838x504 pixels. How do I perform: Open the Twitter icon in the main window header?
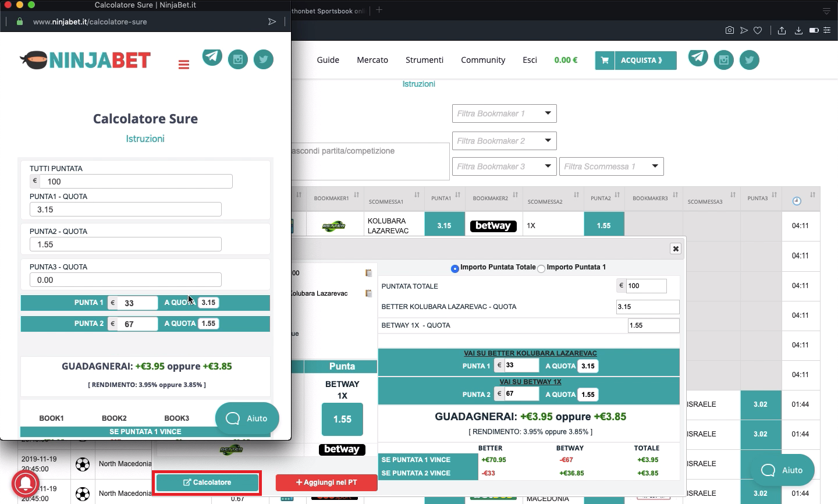[x=750, y=60]
